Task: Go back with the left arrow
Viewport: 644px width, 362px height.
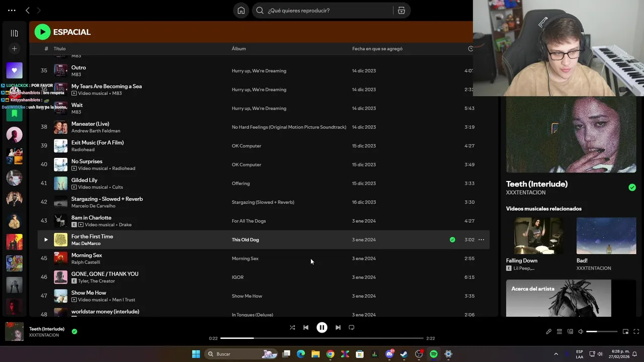Action: click(28, 11)
